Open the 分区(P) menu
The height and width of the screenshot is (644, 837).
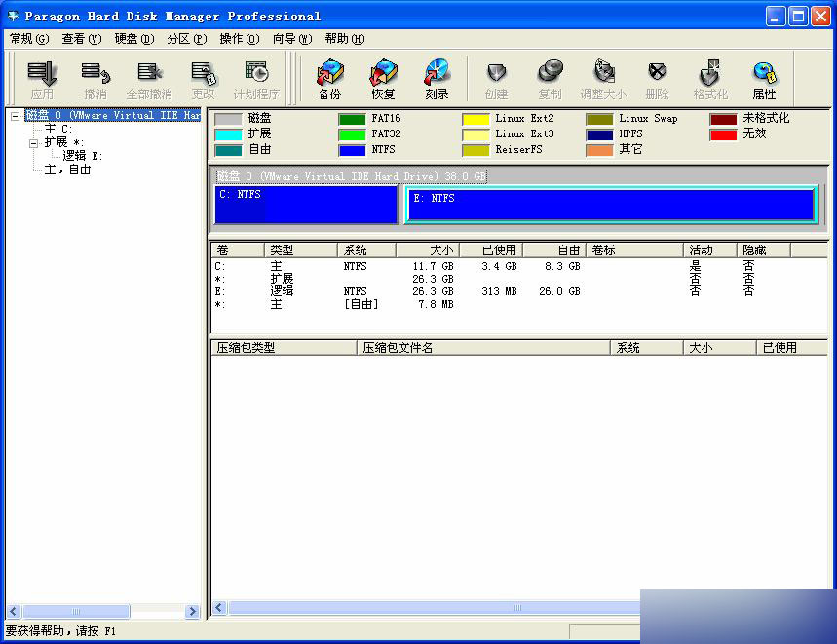tap(187, 39)
